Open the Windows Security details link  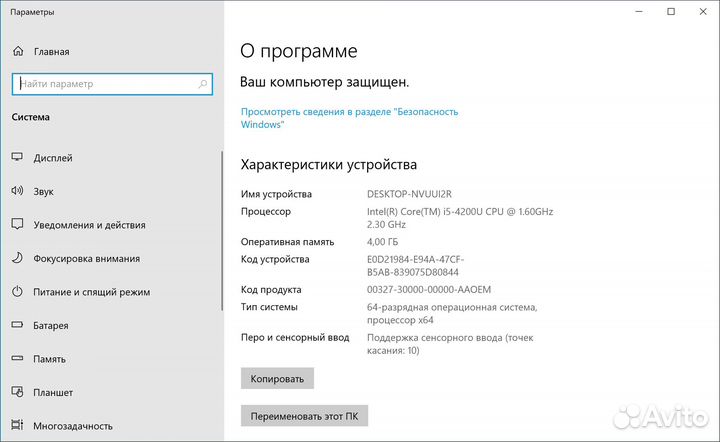[x=349, y=118]
